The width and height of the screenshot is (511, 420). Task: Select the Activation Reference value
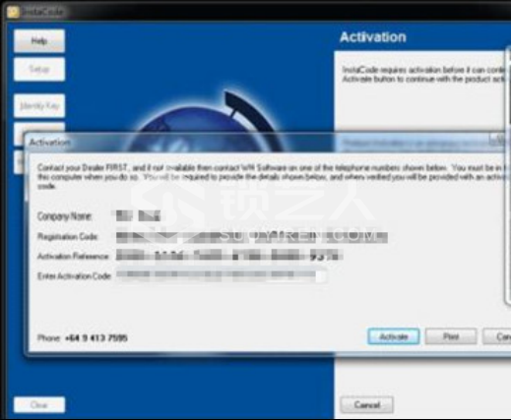(x=229, y=256)
